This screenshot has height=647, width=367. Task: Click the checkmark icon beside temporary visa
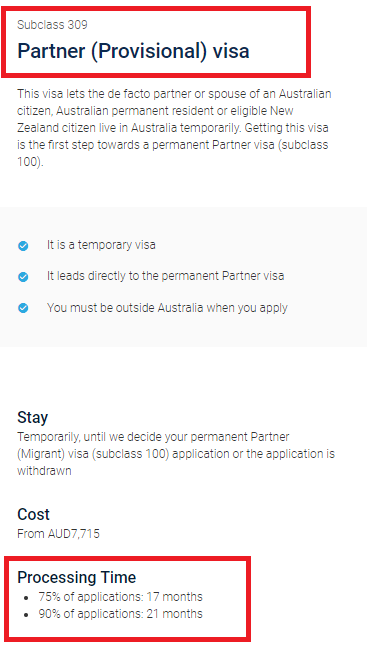(x=23, y=246)
